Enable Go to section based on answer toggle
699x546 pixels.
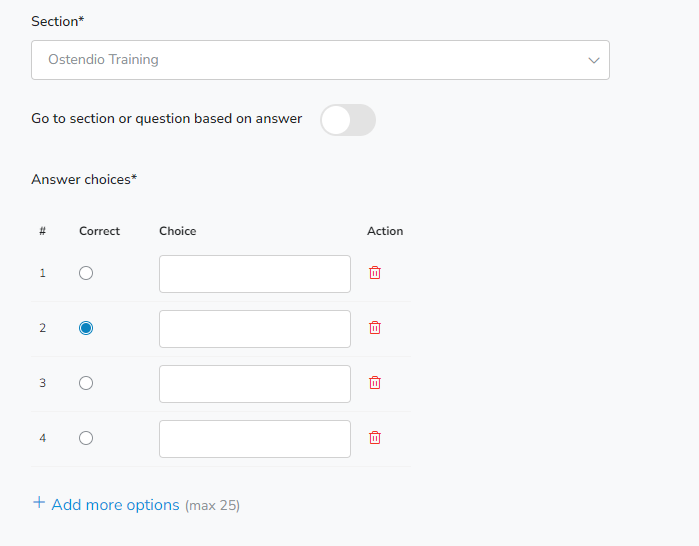[x=348, y=120]
